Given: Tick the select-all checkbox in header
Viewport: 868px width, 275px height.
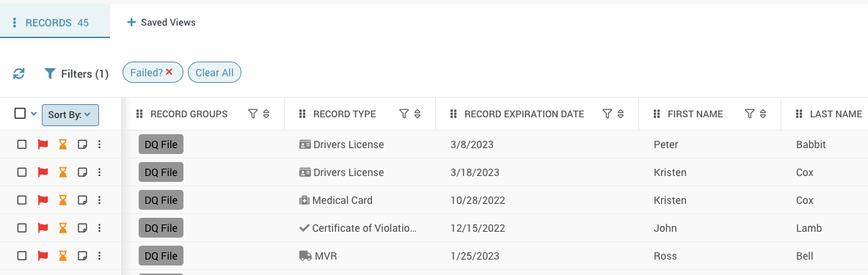Looking at the screenshot, I should pos(20,114).
